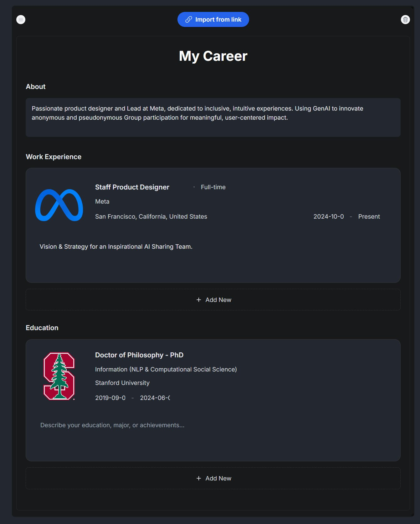
Task: Open the hamburger menu icon
Action: click(x=21, y=19)
